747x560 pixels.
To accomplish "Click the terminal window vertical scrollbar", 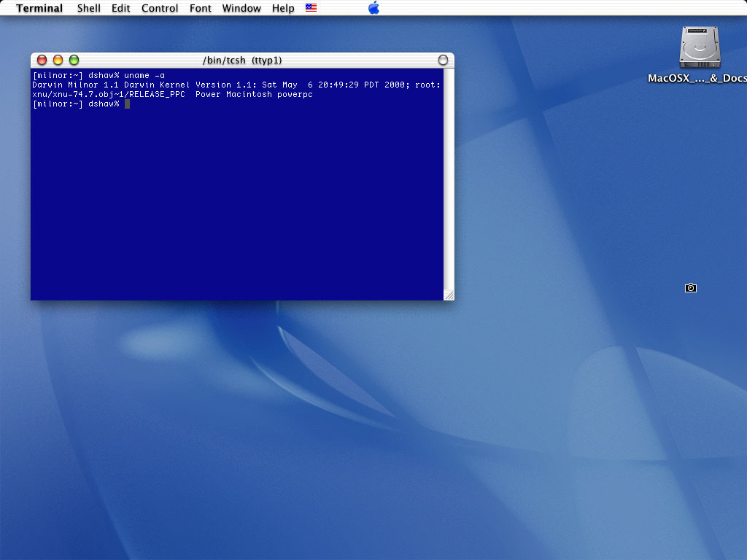I will pyautogui.click(x=449, y=179).
